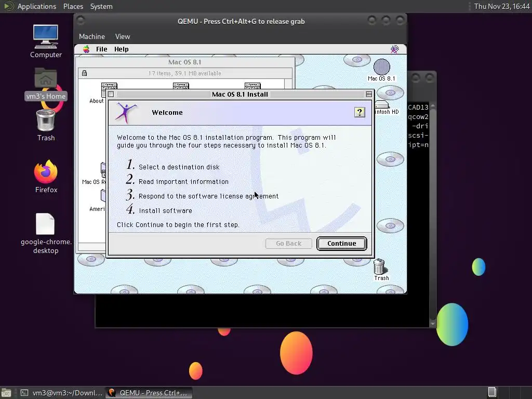This screenshot has width=532, height=399.
Task: Click QEMU taskbar entry
Action: coord(149,393)
